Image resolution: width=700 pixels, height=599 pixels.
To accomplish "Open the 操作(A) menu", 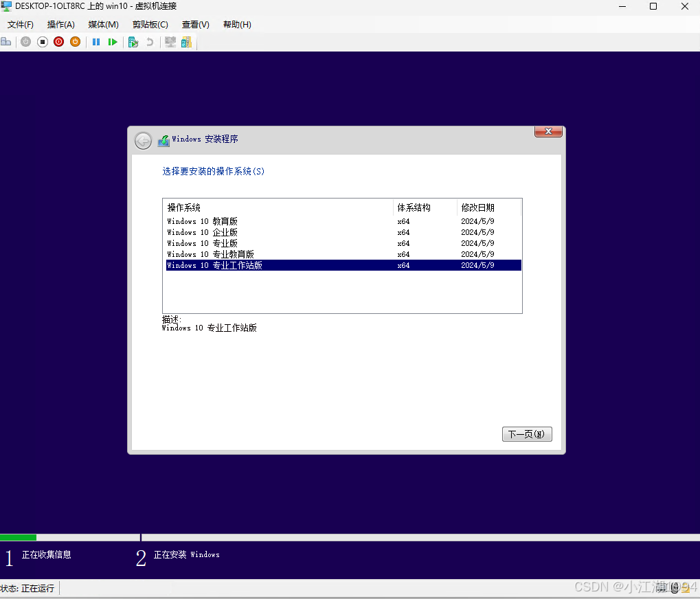I will (60, 25).
